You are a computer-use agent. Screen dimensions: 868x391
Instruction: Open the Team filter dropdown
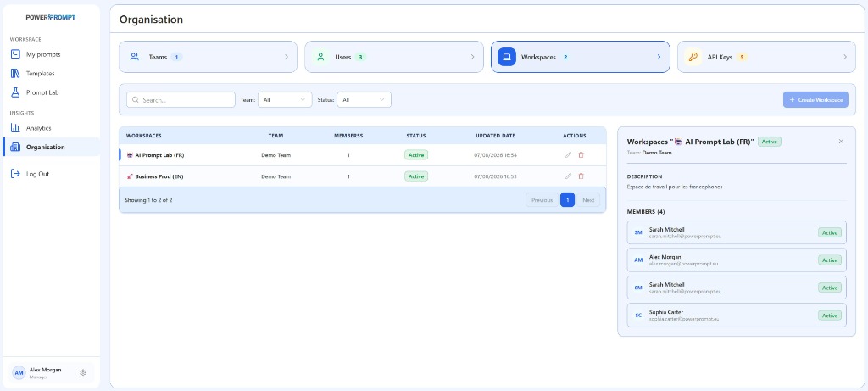tap(285, 100)
